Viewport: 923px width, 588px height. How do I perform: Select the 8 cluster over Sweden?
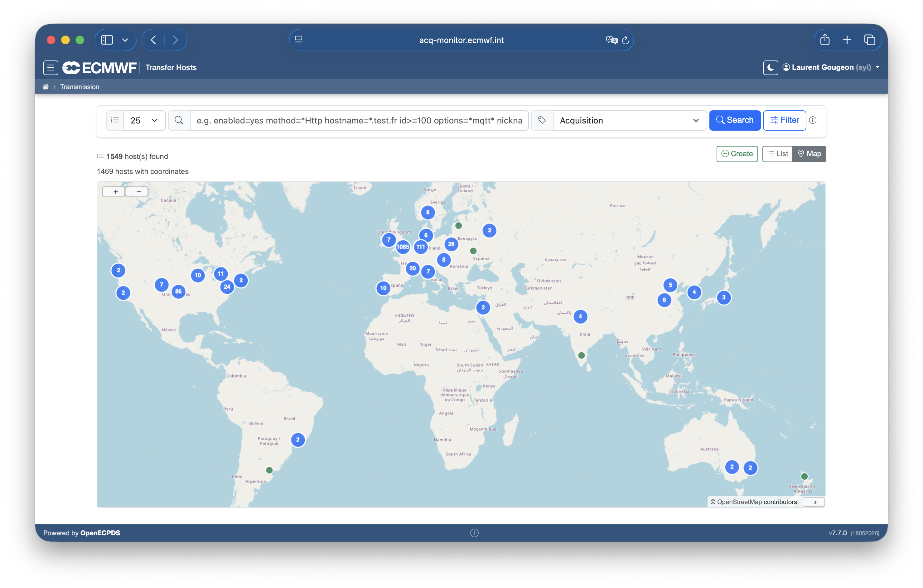(x=428, y=212)
